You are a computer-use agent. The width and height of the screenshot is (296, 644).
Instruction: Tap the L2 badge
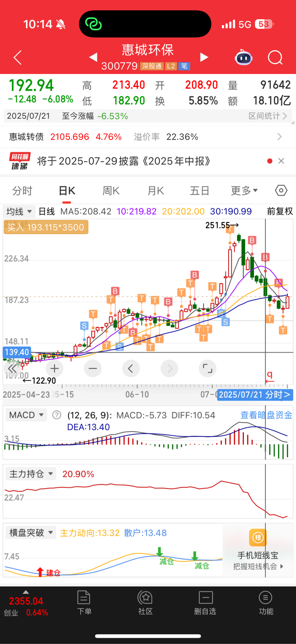pyautogui.click(x=171, y=66)
